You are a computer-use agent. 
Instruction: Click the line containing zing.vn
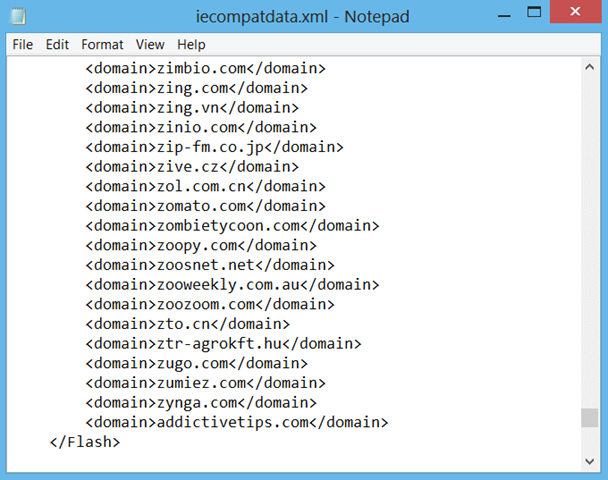pyautogui.click(x=192, y=108)
